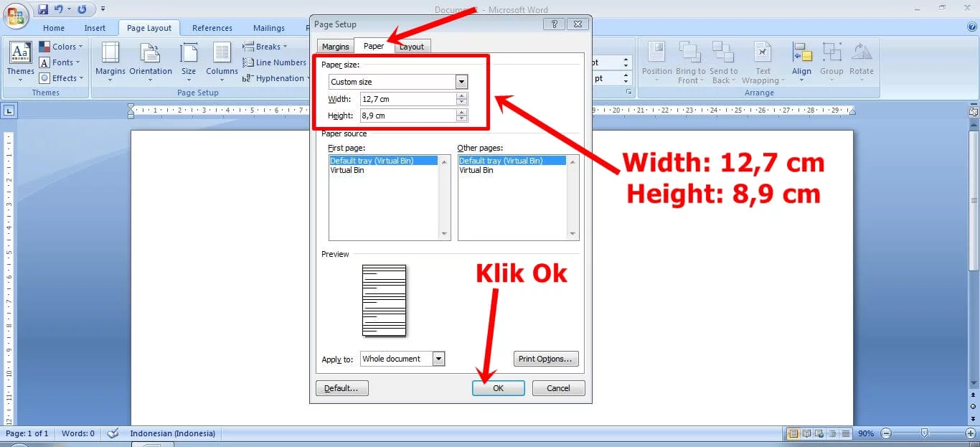Open the Columns menu
This screenshot has width=980, height=447.
(222, 62)
